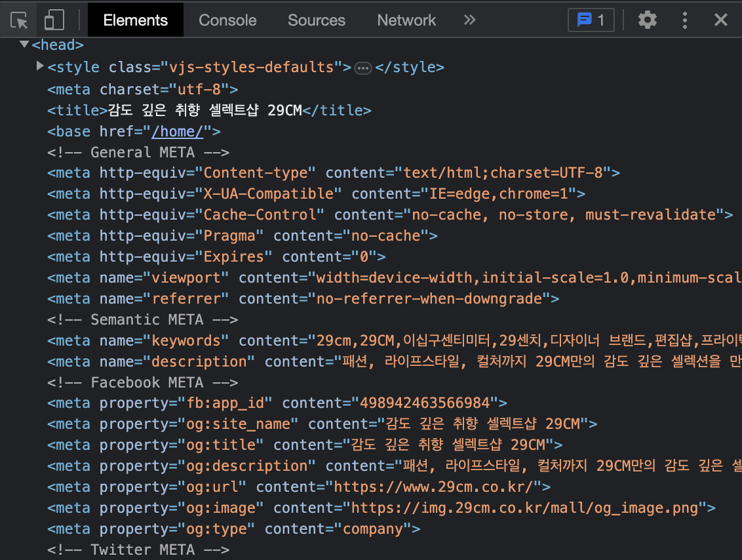This screenshot has width=742, height=560.
Task: Open the 1 issue message badge
Action: 591,20
